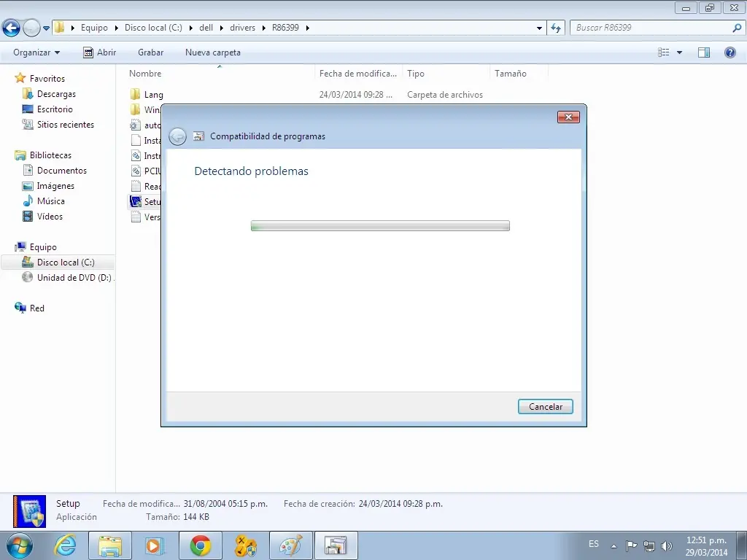Expand the arrow after Equipo in breadcrumb
Screen dimensions: 747x560
(x=116, y=28)
